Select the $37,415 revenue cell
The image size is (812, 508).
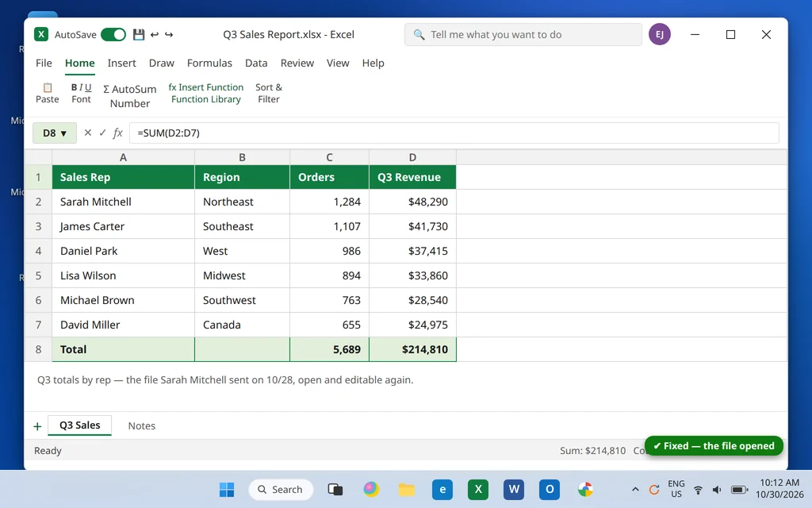(x=412, y=251)
